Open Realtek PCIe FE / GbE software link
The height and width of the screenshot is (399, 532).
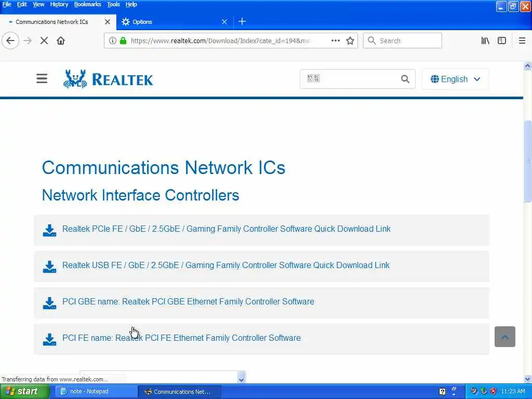[x=227, y=229]
